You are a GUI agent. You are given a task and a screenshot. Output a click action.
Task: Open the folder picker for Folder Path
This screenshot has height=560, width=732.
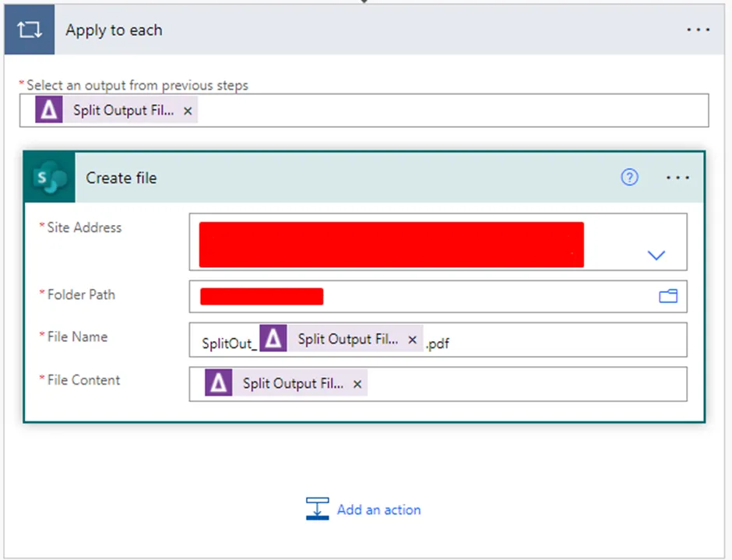668,296
